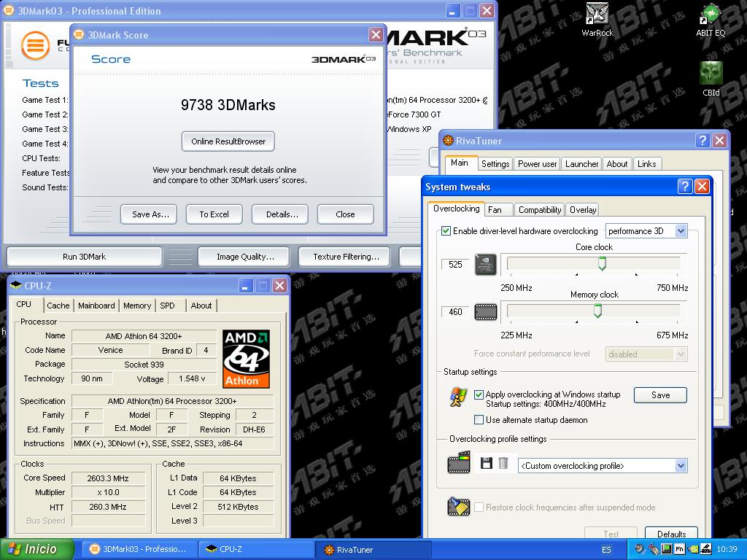This screenshot has width=747, height=560.
Task: Expand the Custom overclocking profile dropdown
Action: click(681, 466)
